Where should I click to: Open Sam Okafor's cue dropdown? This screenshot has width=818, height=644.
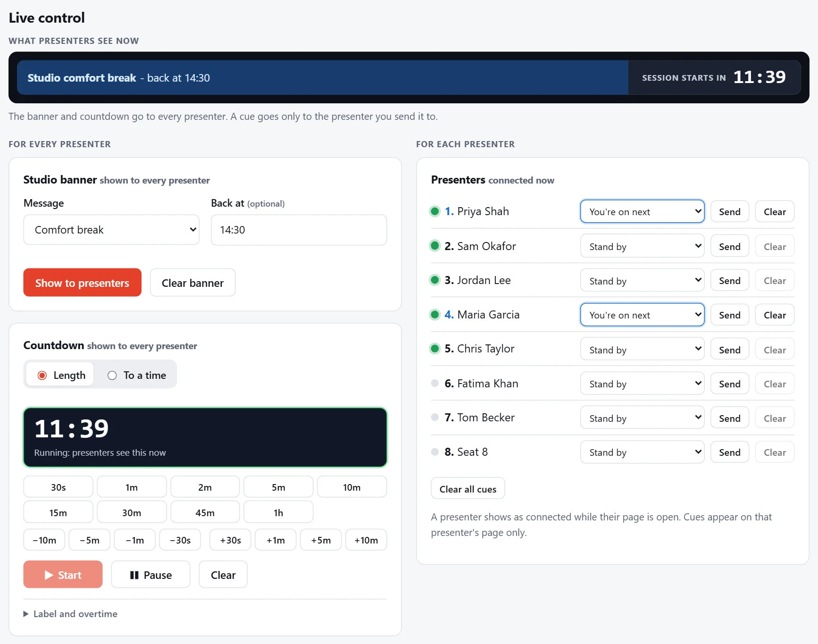tap(642, 246)
